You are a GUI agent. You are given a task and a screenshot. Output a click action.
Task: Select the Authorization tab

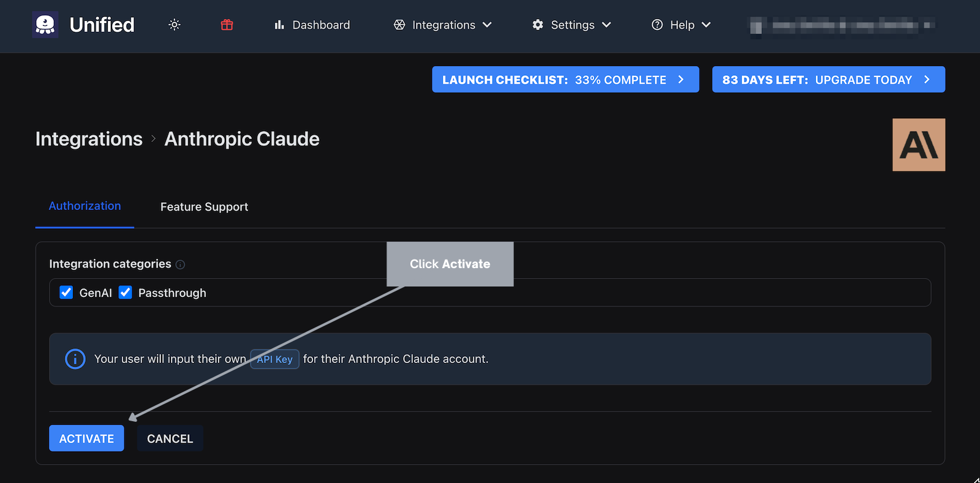point(85,206)
